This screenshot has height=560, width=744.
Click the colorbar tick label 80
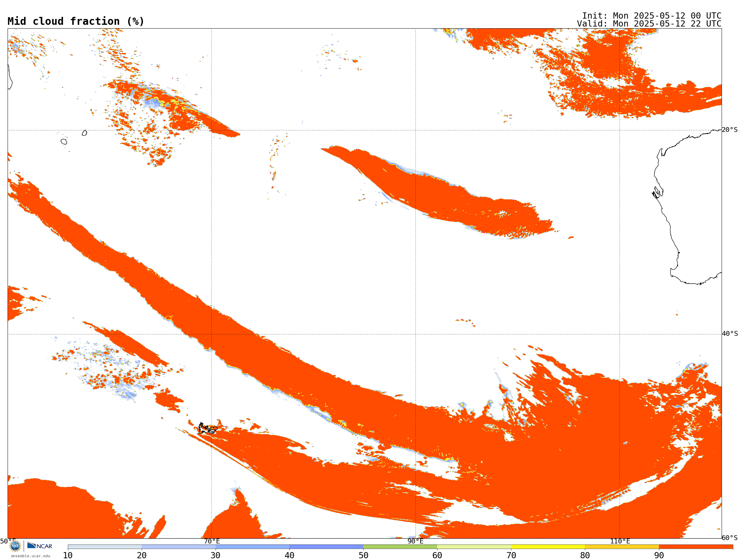click(x=585, y=555)
